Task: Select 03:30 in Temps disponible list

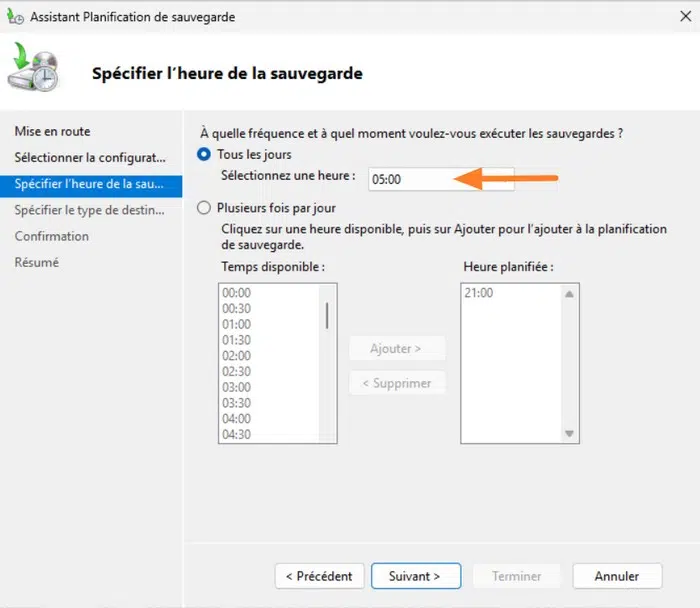Action: [237, 403]
